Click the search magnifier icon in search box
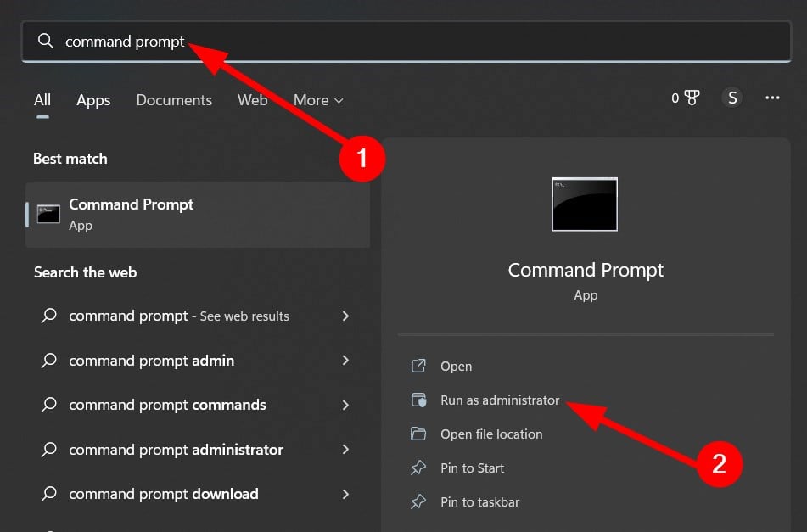807x532 pixels. 46,41
